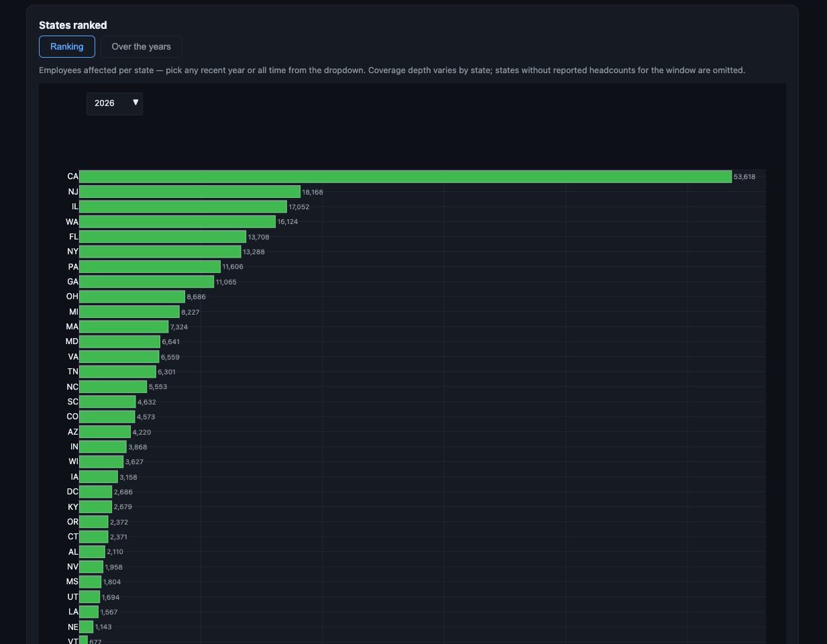The height and width of the screenshot is (644, 827).
Task: Click the SC state bar
Action: click(x=107, y=402)
